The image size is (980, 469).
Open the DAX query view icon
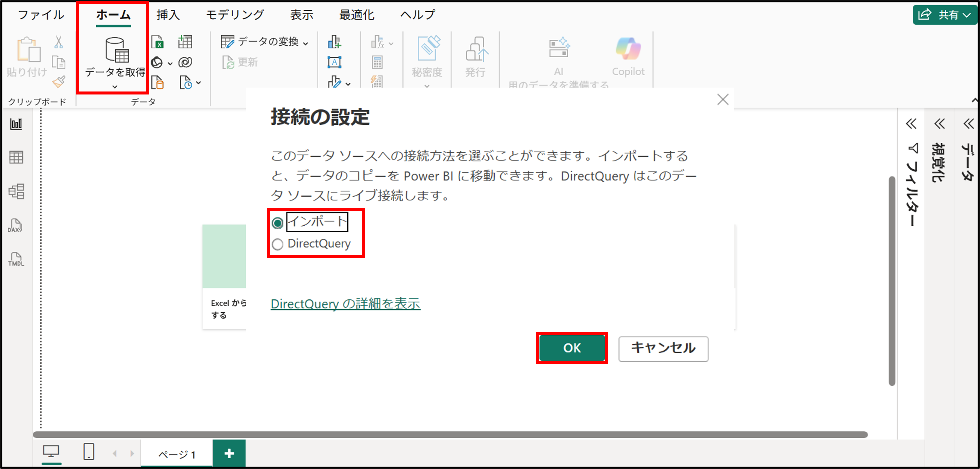(15, 225)
